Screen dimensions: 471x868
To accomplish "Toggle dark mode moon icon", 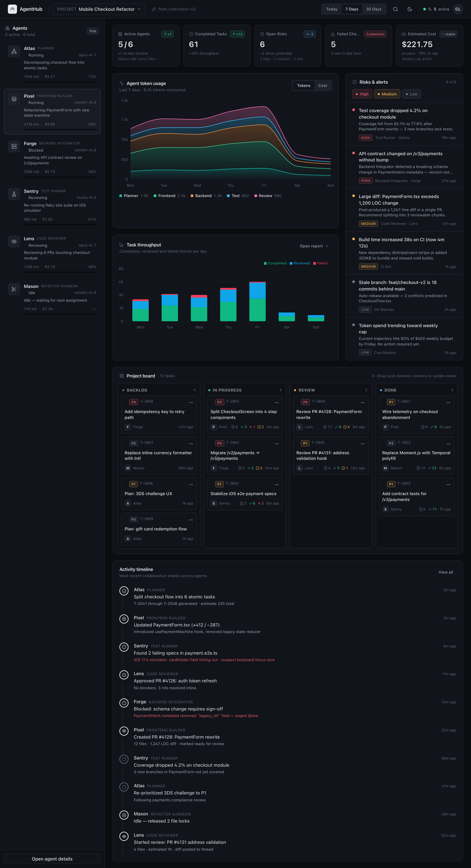I will 410,9.
